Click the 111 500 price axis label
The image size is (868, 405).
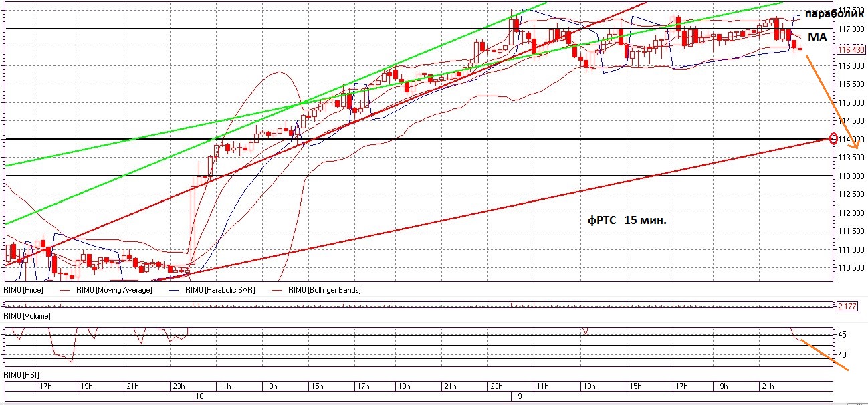tap(851, 231)
